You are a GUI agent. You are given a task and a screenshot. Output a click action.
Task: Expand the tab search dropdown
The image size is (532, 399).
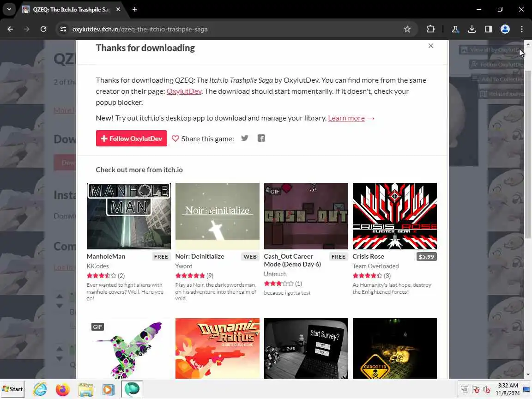9,10
